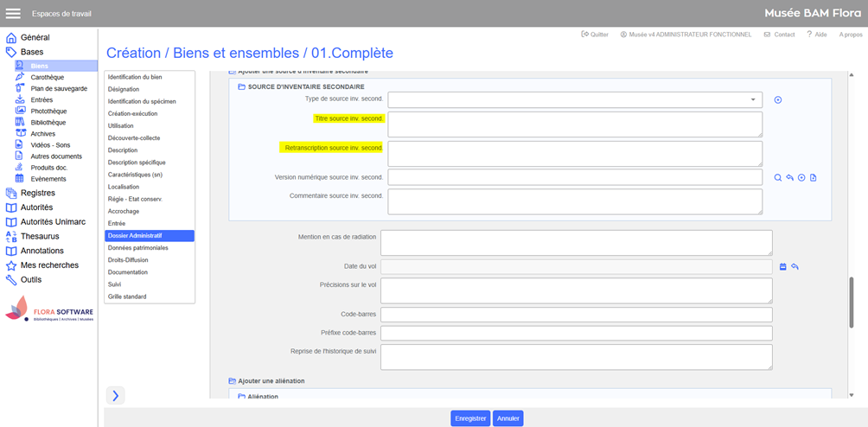
Task: Jump to Droits-Diffusion section
Action: (x=128, y=260)
